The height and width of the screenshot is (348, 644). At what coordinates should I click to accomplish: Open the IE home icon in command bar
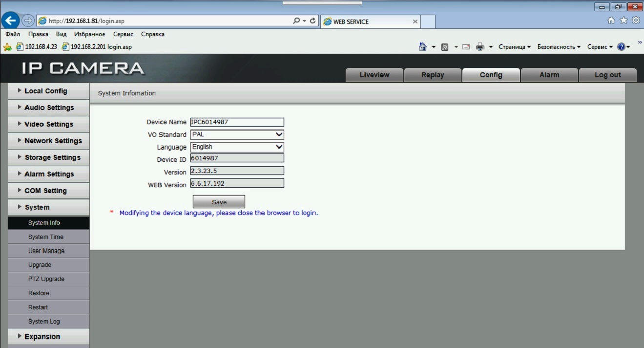[x=423, y=47]
